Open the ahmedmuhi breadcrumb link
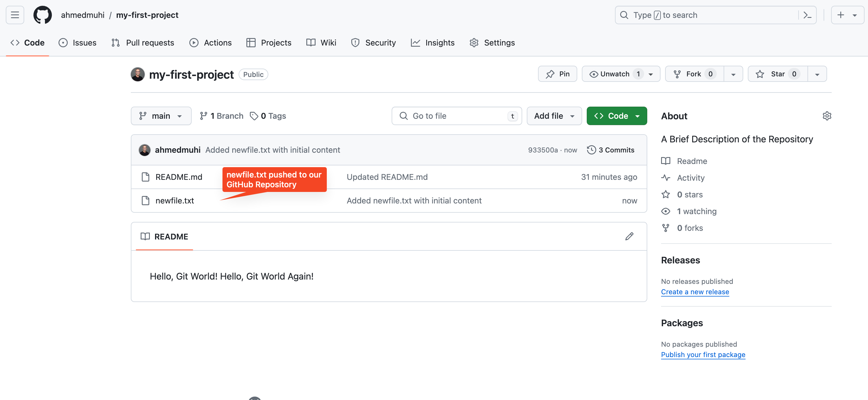This screenshot has height=400, width=868. click(82, 15)
